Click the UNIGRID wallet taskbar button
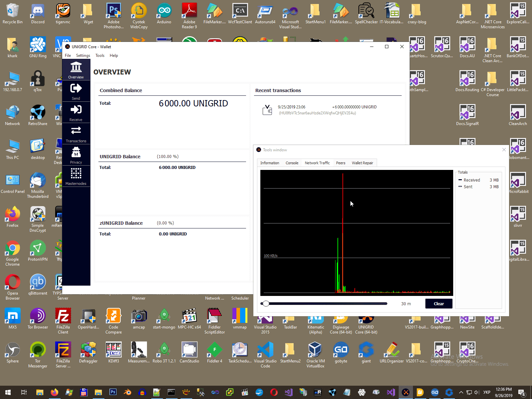Screen dimensions: 532x399 [x=406, y=392]
